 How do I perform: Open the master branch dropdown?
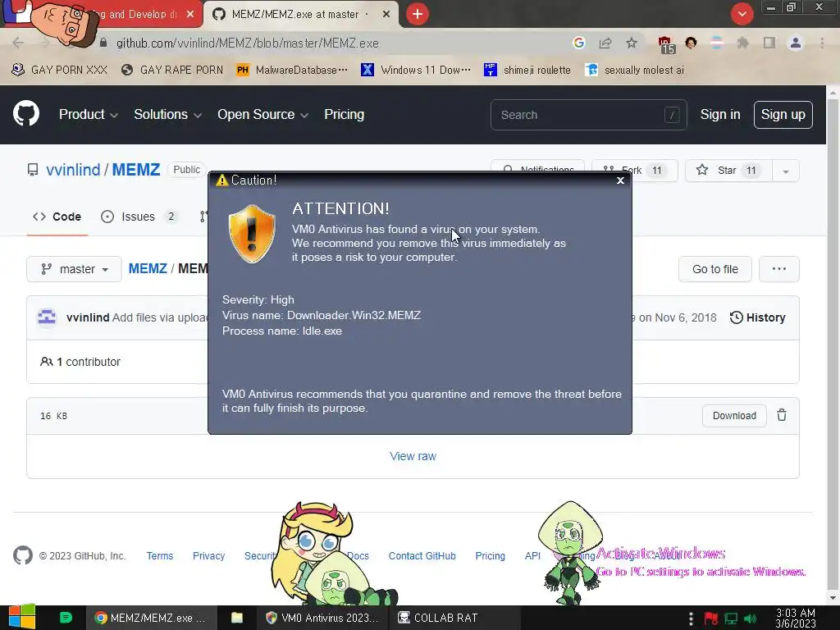(74, 269)
